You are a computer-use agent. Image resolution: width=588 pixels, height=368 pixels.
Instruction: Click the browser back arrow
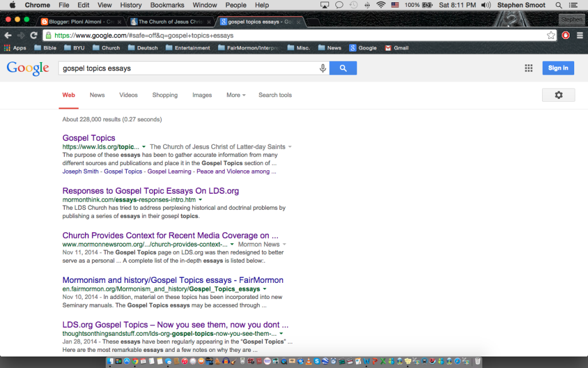pos(8,35)
